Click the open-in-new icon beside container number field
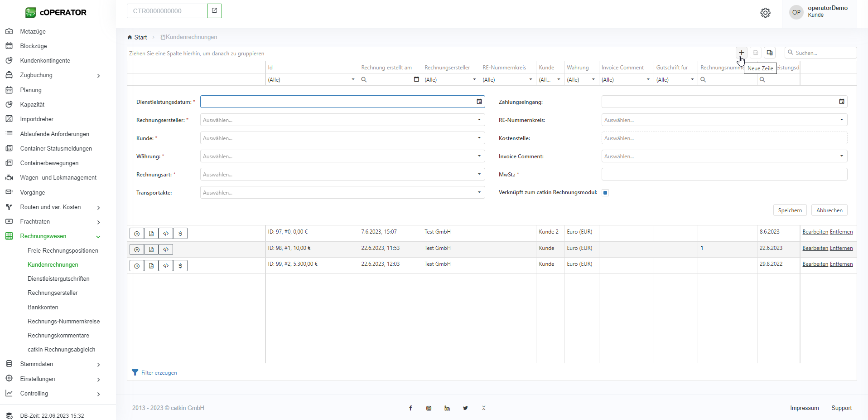Viewport: 868px width, 420px height. point(214,11)
